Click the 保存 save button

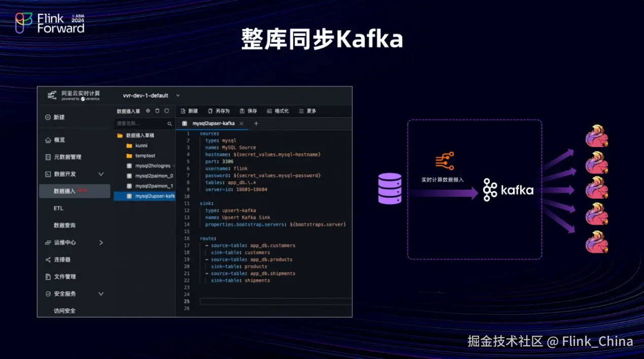click(249, 111)
